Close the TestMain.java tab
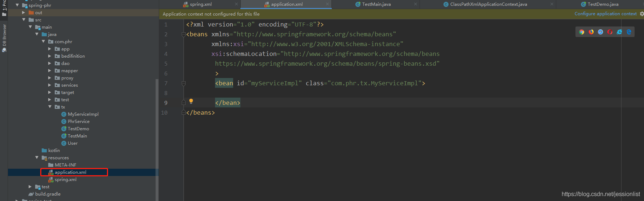The height and width of the screenshot is (201, 644). pyautogui.click(x=416, y=4)
